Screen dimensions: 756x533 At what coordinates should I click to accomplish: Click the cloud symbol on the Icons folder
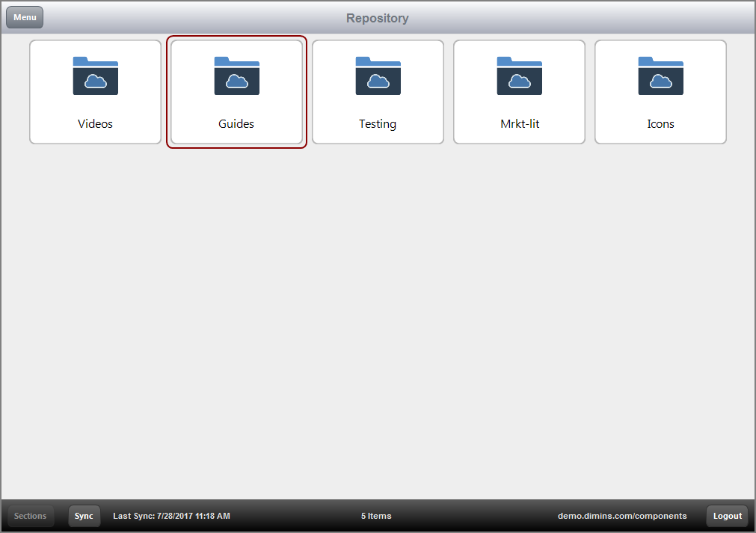tap(660, 81)
